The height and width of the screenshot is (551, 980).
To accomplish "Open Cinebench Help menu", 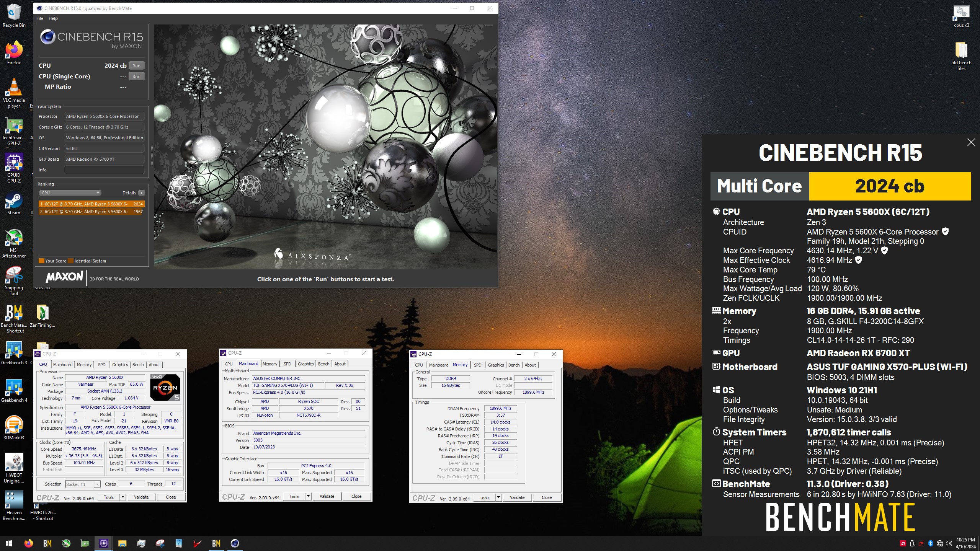I will click(x=53, y=18).
